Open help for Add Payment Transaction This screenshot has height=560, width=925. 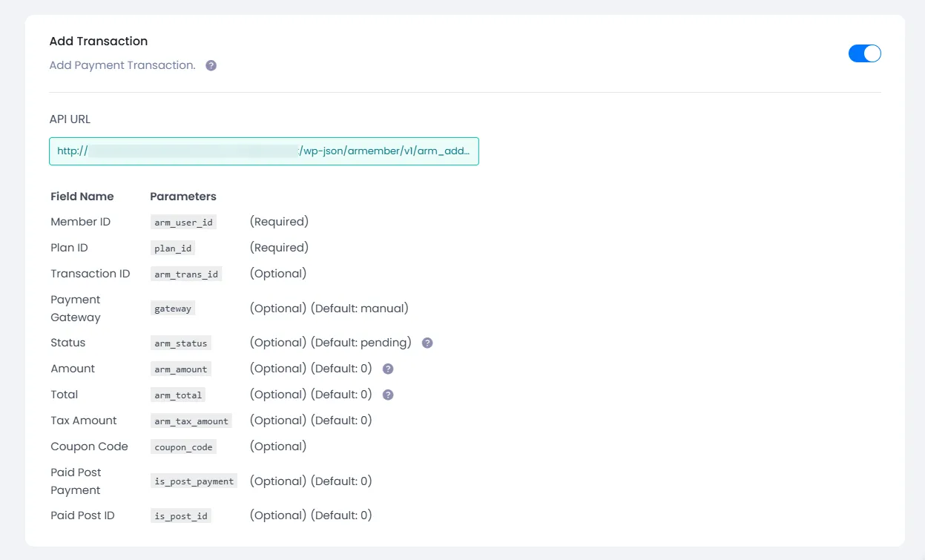click(210, 65)
